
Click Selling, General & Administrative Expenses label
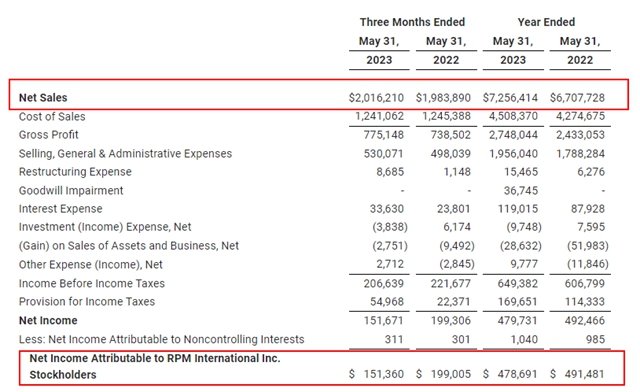coord(125,154)
